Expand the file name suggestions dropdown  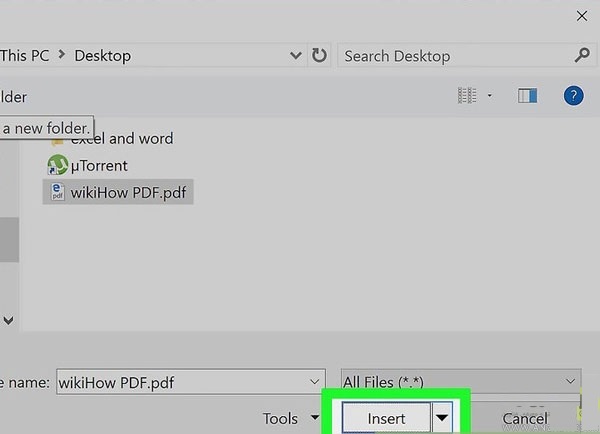click(x=316, y=381)
